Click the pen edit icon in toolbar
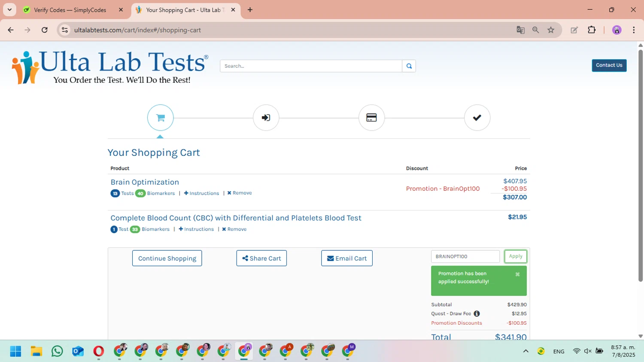 pyautogui.click(x=574, y=30)
